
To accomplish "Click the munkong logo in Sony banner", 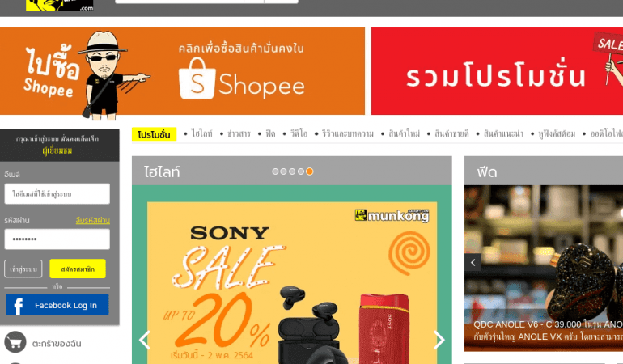I will point(392,215).
